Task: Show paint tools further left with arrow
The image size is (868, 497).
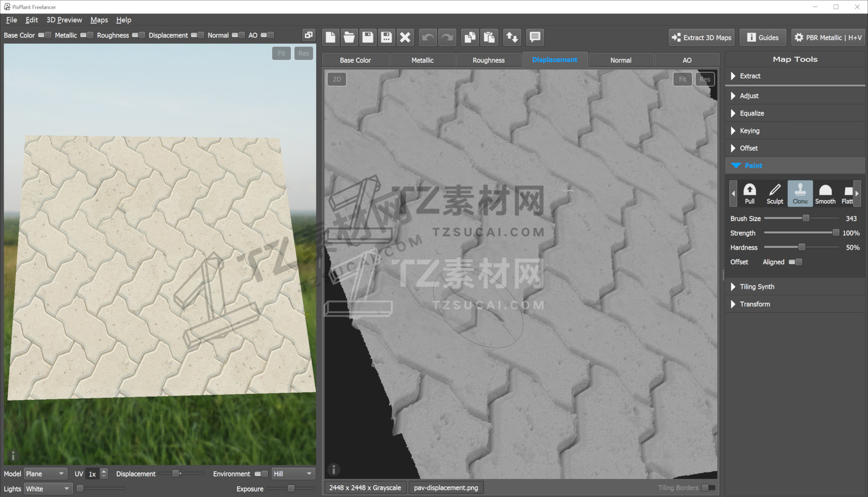Action: [734, 194]
